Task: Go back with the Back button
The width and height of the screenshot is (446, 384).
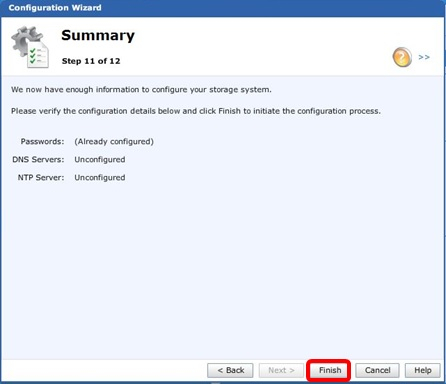Action: point(230,370)
